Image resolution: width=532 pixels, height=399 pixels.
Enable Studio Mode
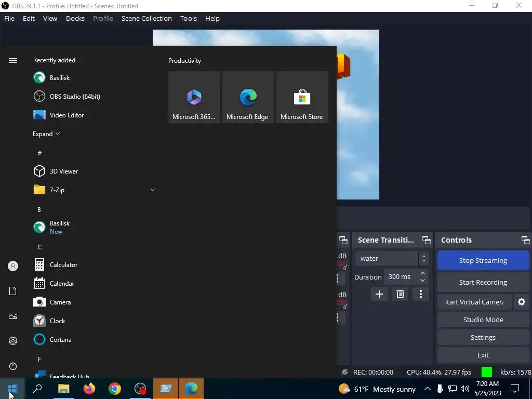tap(483, 320)
